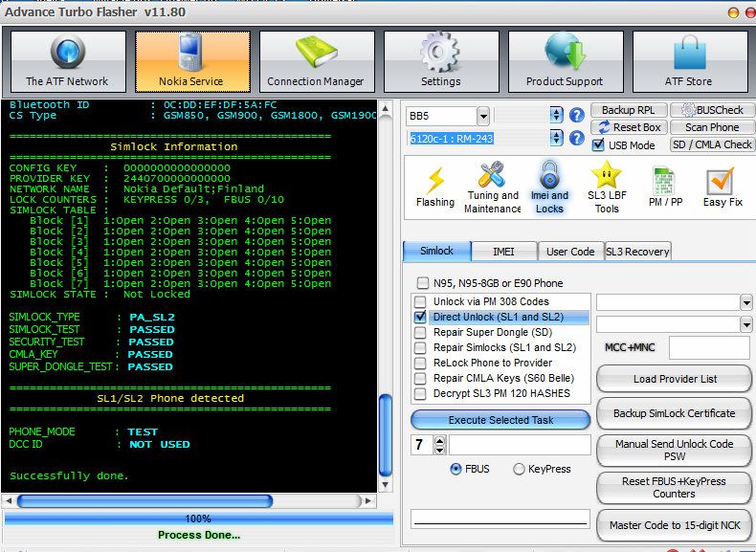Open PM / PP tool
This screenshot has height=552, width=756.
click(x=664, y=188)
